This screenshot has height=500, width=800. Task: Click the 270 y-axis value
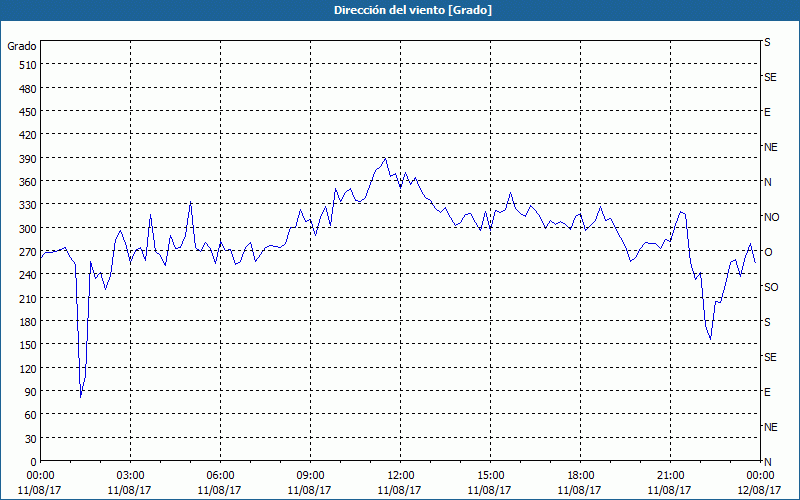click(x=29, y=252)
